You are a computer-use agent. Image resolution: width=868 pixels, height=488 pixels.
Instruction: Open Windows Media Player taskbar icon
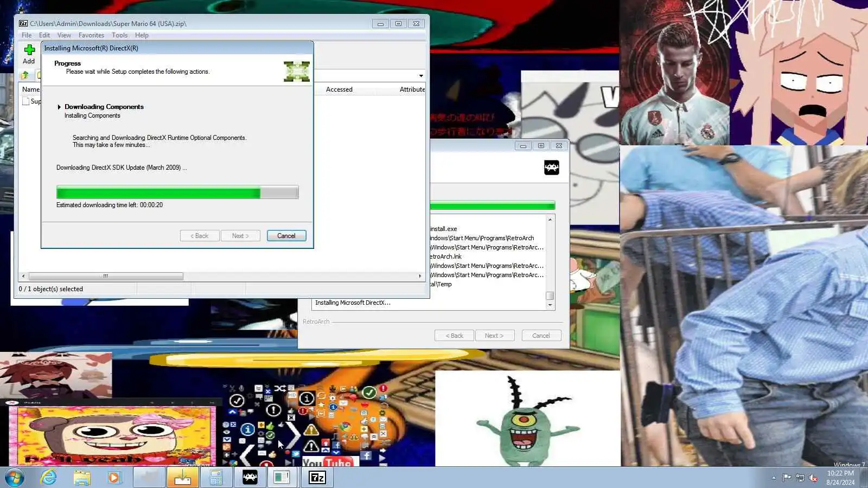tap(114, 478)
